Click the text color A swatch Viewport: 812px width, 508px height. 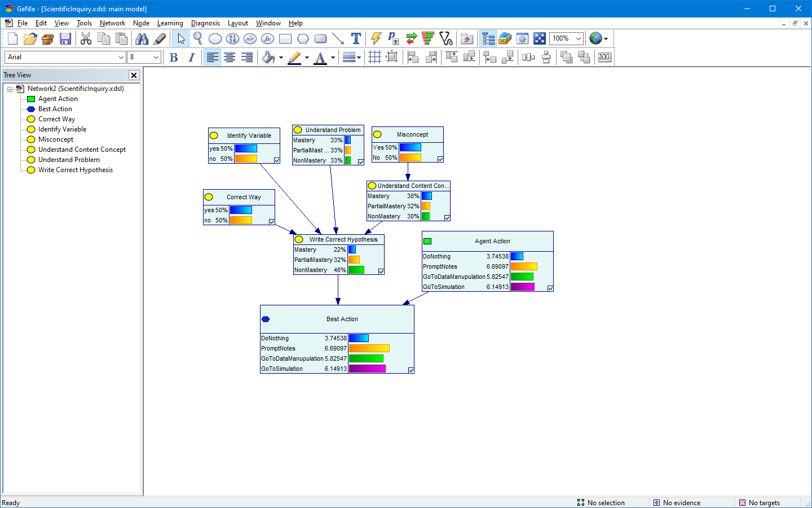point(320,57)
